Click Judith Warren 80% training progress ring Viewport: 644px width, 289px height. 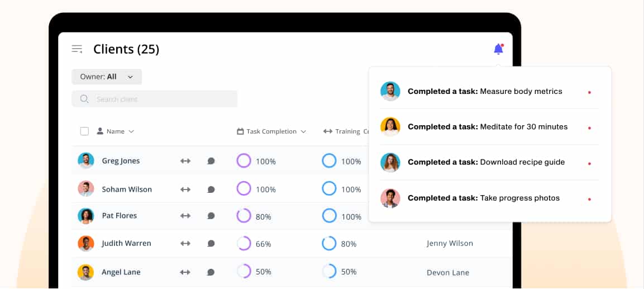(x=329, y=243)
